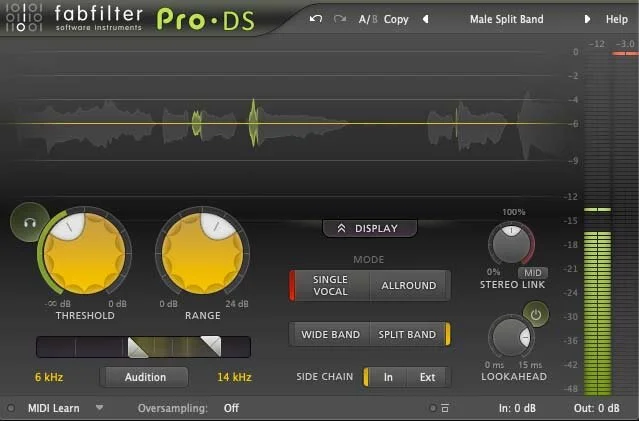
Task: Set side chain to Ext
Action: [427, 377]
